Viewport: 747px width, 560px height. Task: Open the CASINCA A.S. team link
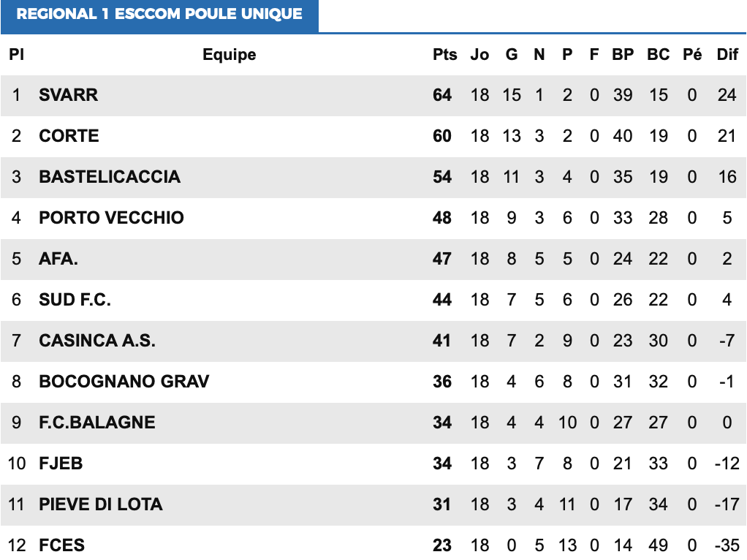pos(97,341)
